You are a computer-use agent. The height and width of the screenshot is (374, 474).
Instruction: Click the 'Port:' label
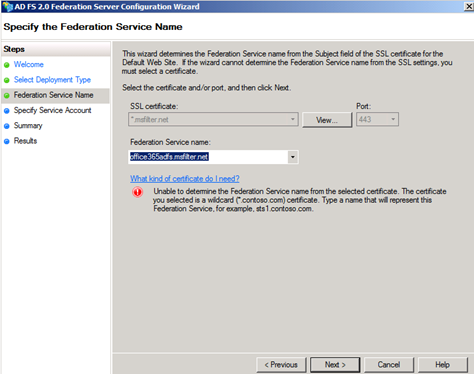point(364,106)
